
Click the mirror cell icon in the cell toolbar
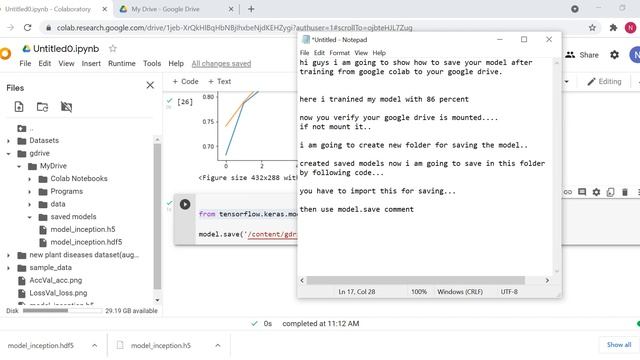pyautogui.click(x=610, y=192)
